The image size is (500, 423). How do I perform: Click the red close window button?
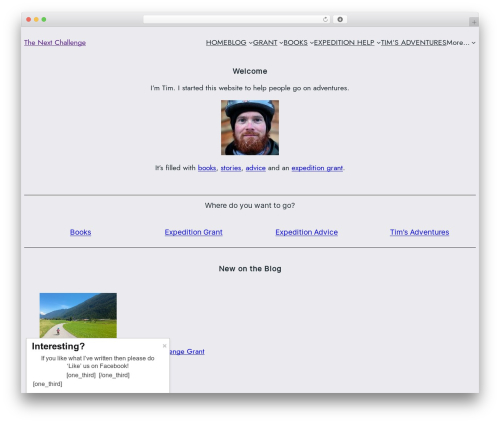(x=29, y=20)
